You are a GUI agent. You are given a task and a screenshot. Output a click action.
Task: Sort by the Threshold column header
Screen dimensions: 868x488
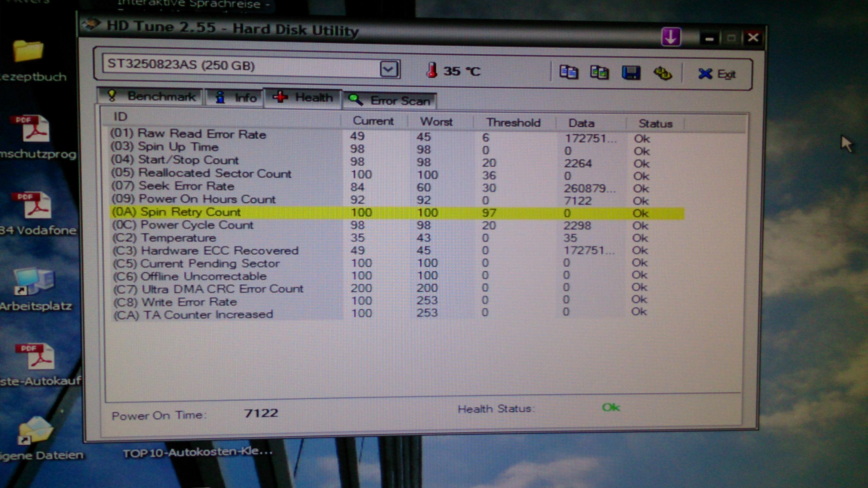click(x=513, y=123)
